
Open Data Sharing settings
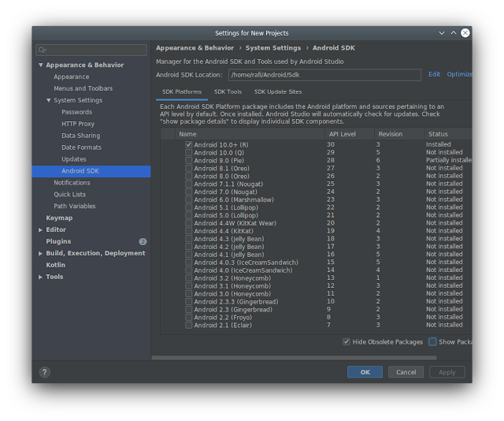point(81,136)
